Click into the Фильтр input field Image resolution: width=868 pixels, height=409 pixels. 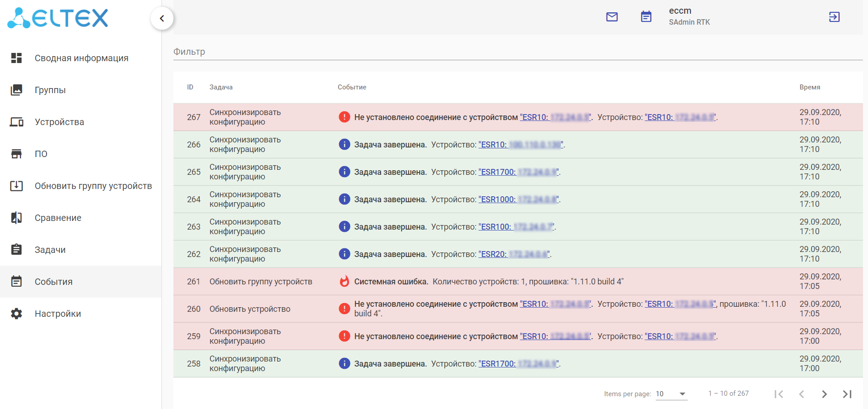point(518,52)
